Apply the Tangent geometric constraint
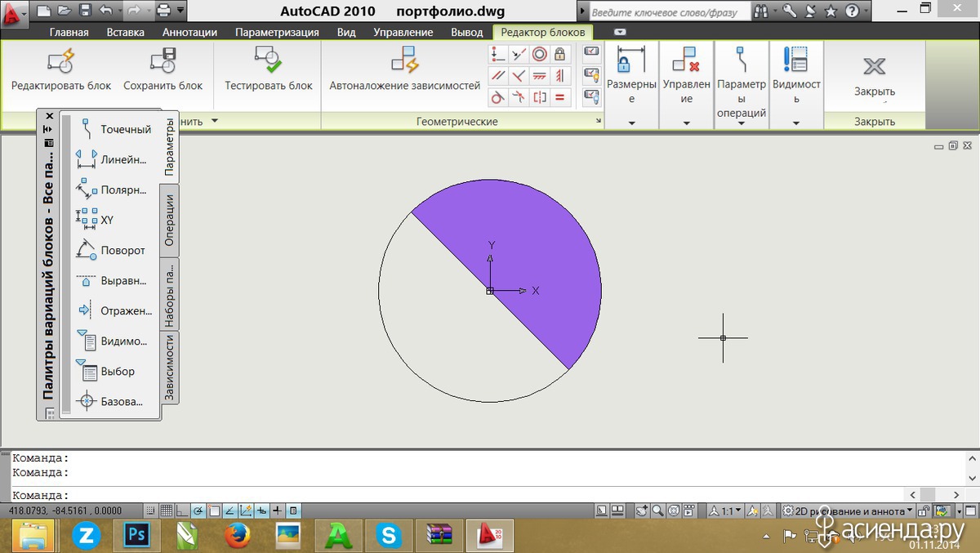The height and width of the screenshot is (553, 980). [498, 97]
